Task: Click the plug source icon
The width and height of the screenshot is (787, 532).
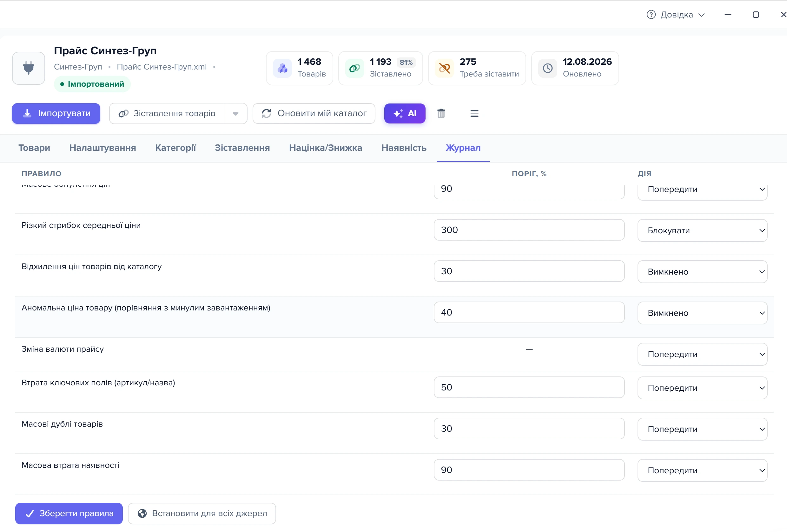Action: coord(29,68)
